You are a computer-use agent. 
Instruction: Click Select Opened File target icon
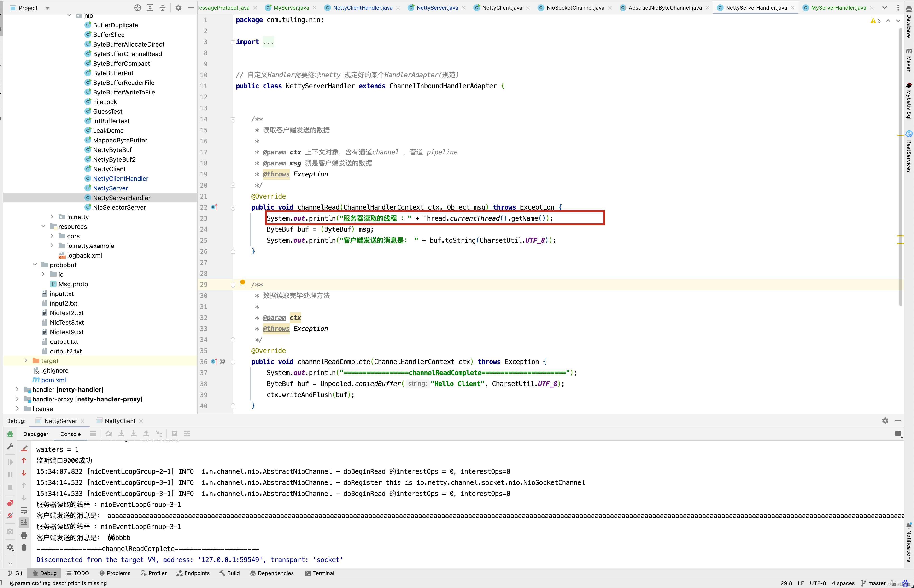[137, 8]
